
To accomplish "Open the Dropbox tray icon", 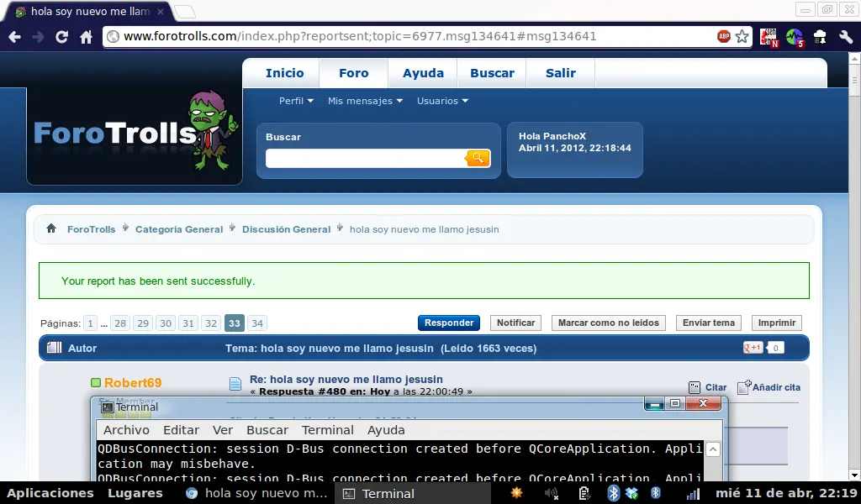I will pyautogui.click(x=632, y=494).
